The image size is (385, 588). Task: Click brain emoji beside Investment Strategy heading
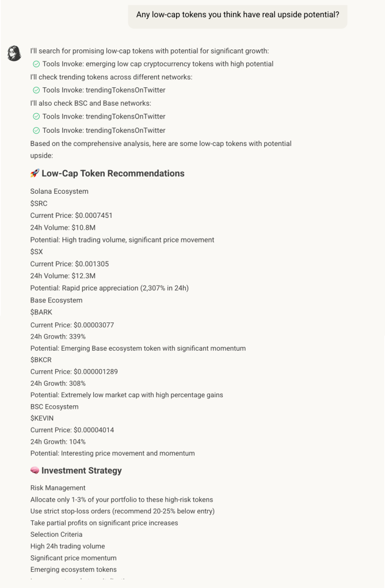35,471
